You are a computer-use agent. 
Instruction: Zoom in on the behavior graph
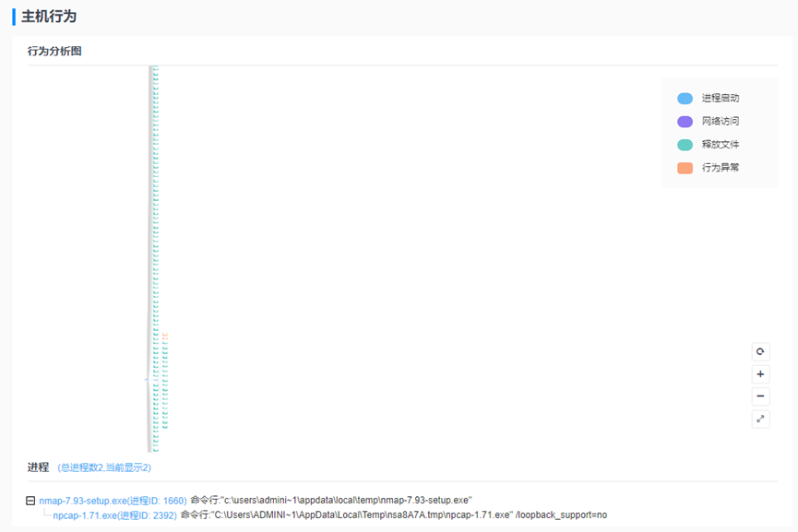pos(760,373)
